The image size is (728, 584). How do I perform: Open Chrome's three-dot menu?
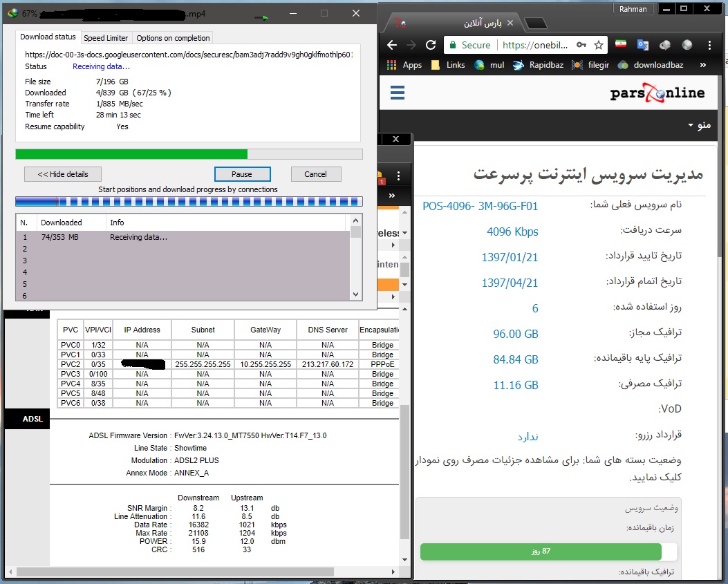pyautogui.click(x=709, y=45)
